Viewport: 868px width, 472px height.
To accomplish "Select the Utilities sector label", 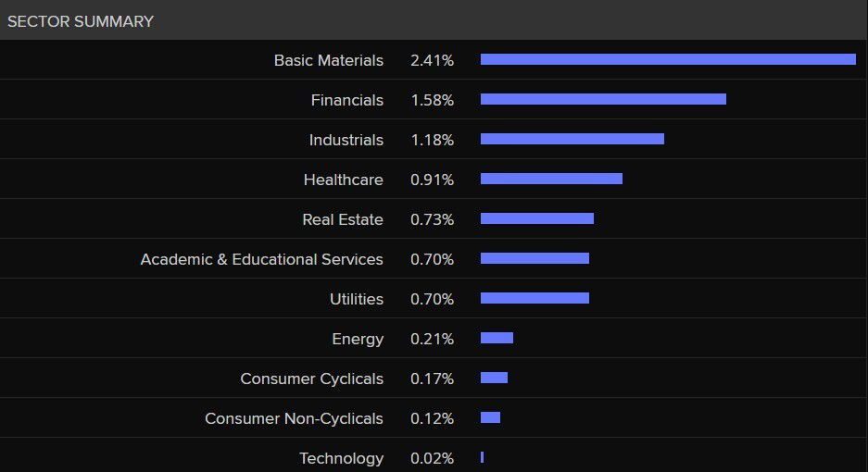I will (x=356, y=299).
